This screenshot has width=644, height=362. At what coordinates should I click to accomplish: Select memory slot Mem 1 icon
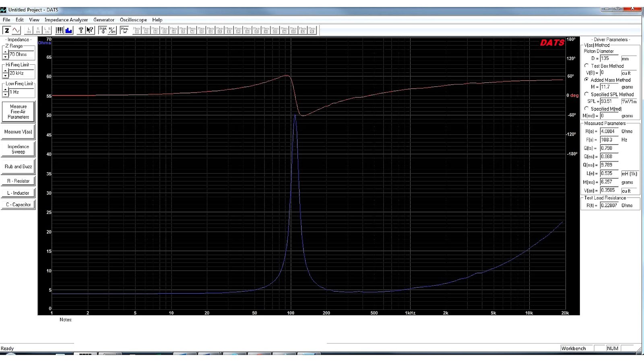click(137, 30)
